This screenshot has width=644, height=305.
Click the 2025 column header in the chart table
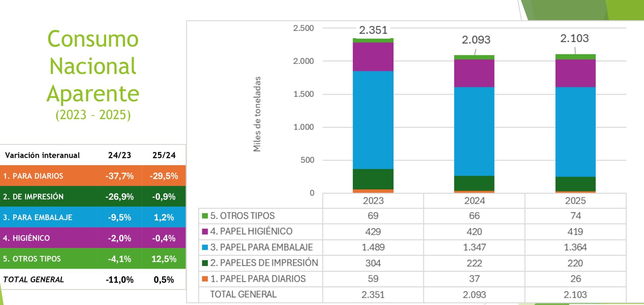pos(576,201)
